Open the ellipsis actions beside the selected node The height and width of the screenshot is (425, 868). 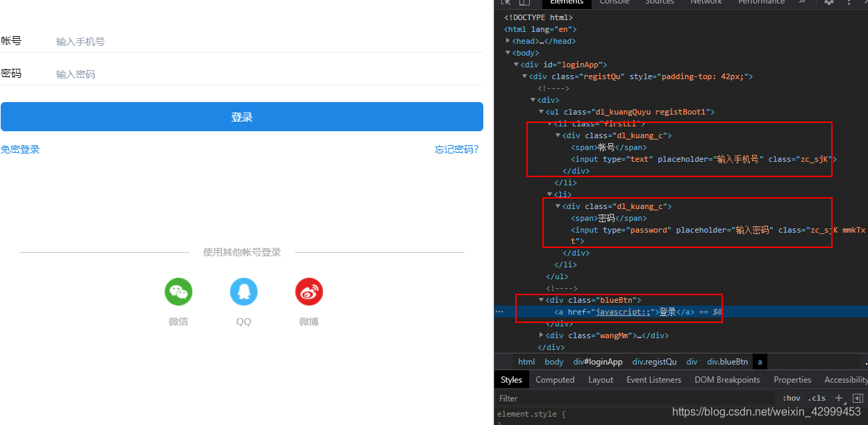point(499,312)
